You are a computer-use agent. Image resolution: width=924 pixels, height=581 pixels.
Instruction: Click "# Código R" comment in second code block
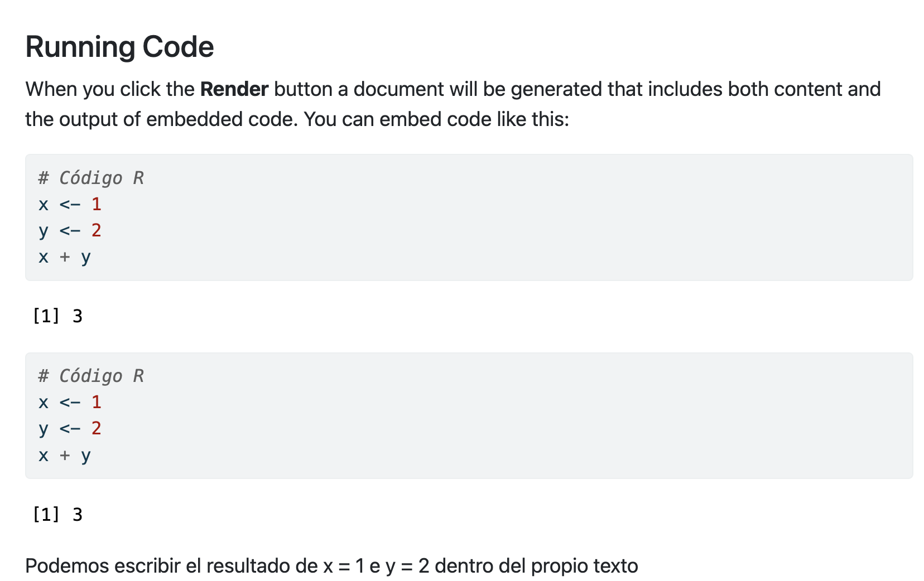91,376
